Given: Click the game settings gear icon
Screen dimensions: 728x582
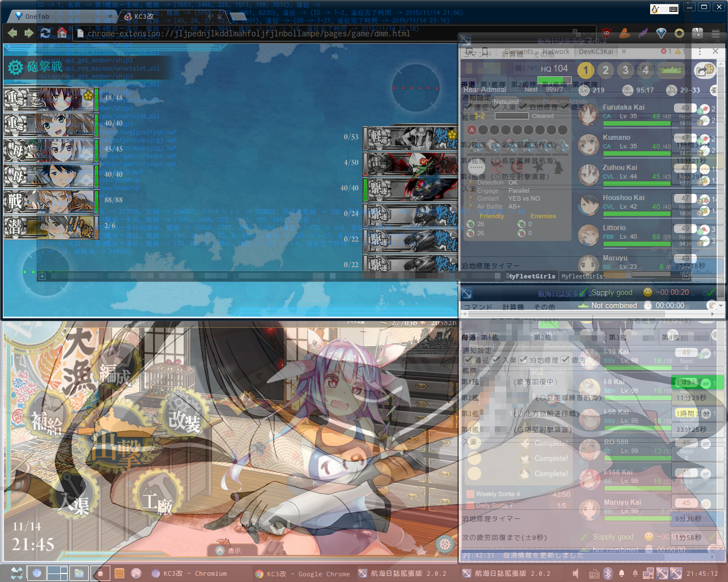Looking at the screenshot, I should [445, 544].
